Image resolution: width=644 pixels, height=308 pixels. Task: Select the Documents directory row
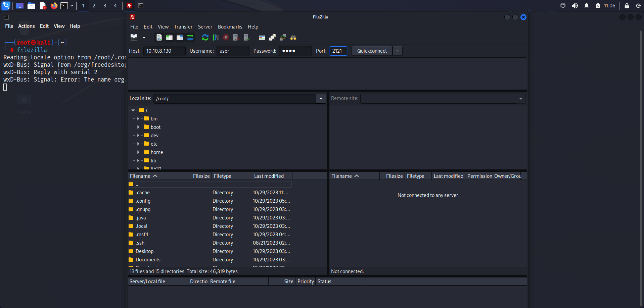[x=210, y=260]
